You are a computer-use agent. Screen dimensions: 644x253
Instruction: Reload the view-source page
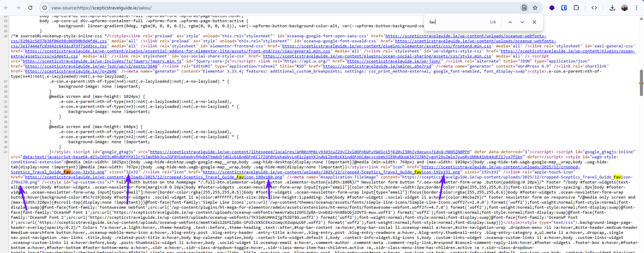tap(31, 8)
